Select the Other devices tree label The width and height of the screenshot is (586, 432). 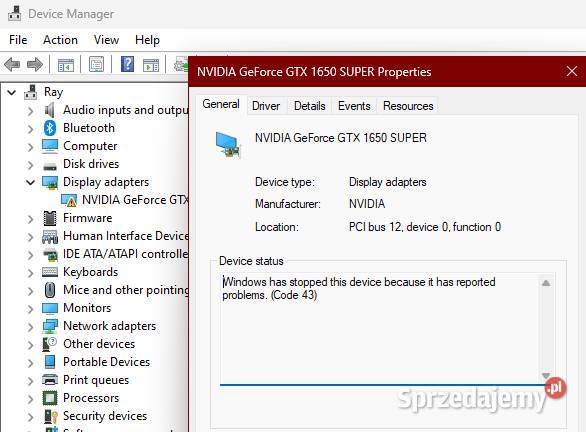(x=99, y=344)
